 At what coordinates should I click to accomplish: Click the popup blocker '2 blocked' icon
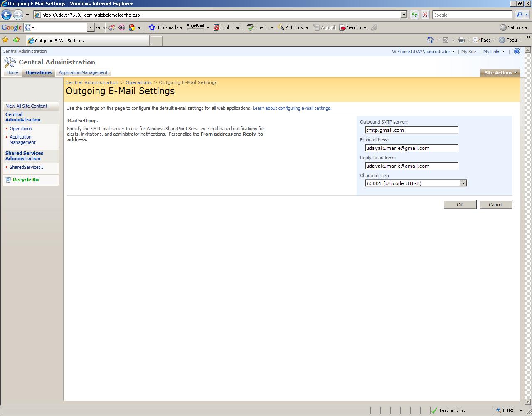click(217, 27)
